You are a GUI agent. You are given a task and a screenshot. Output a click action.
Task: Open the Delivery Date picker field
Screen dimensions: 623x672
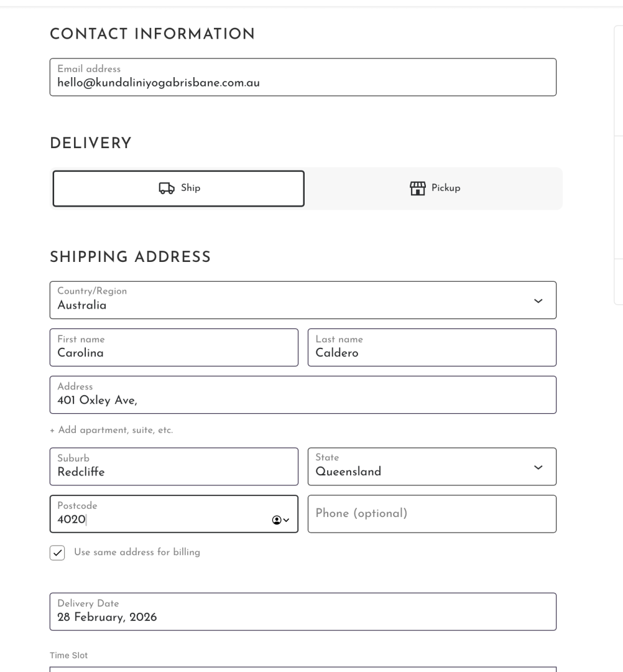point(303,612)
